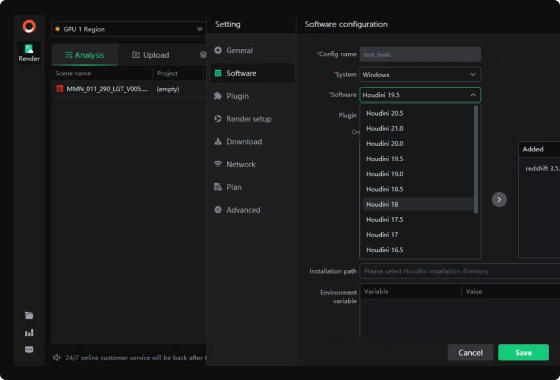
Task: Click the Render setup icon
Action: tap(218, 119)
